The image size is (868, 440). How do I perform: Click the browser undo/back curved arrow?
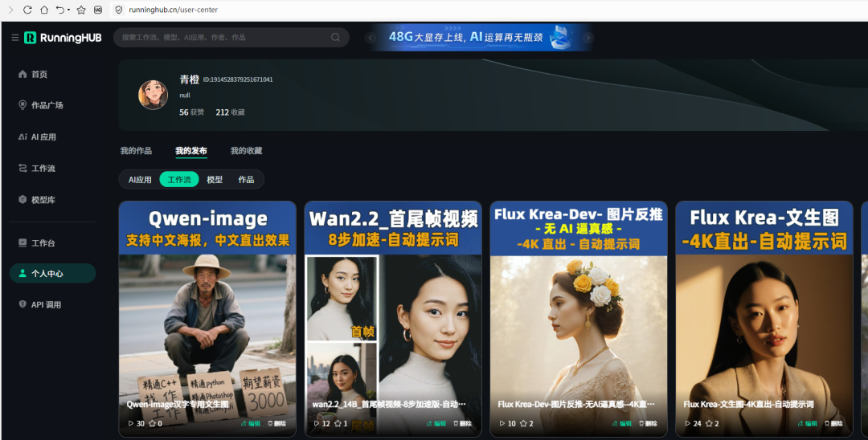(x=59, y=10)
